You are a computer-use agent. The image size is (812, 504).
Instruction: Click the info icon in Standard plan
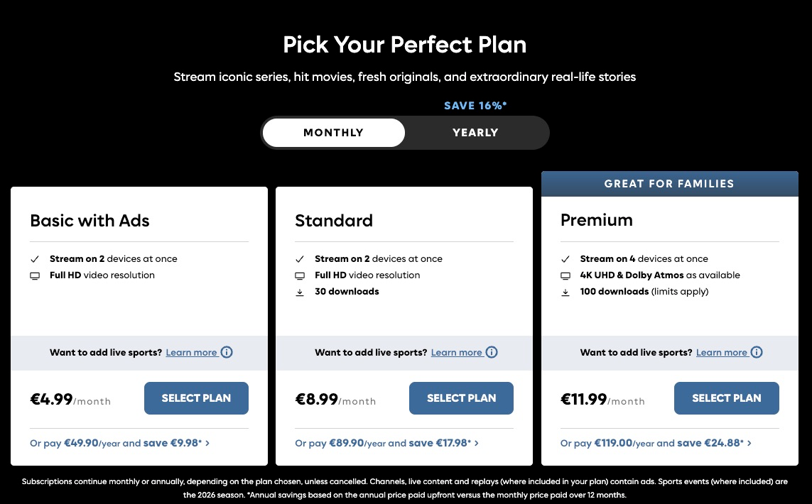[492, 352]
